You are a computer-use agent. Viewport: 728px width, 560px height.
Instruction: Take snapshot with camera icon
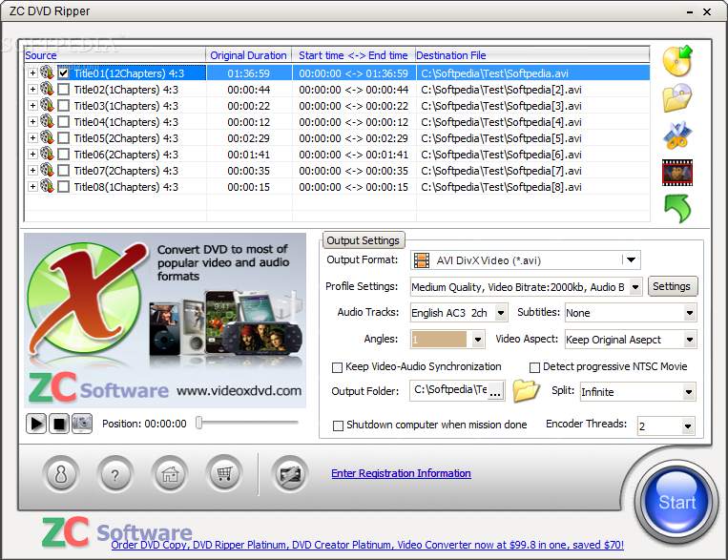pyautogui.click(x=82, y=424)
